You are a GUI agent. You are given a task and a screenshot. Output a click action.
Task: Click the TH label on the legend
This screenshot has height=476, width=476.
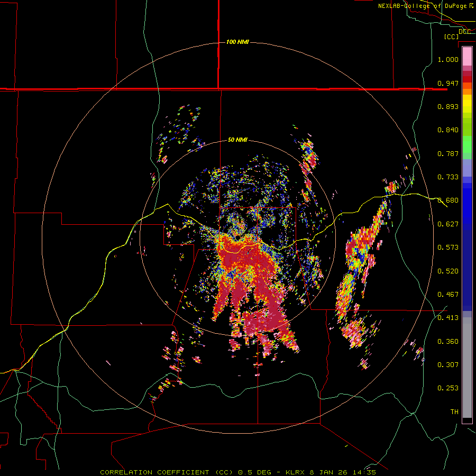click(454, 411)
